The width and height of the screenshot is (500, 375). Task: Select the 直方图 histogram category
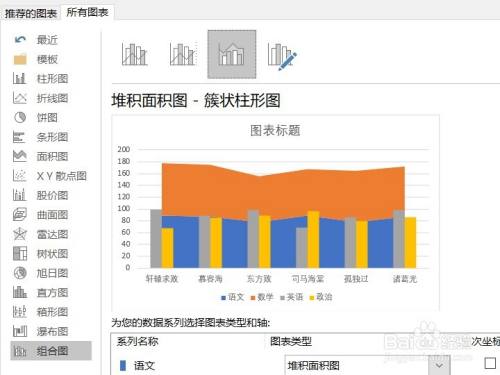coord(41,292)
